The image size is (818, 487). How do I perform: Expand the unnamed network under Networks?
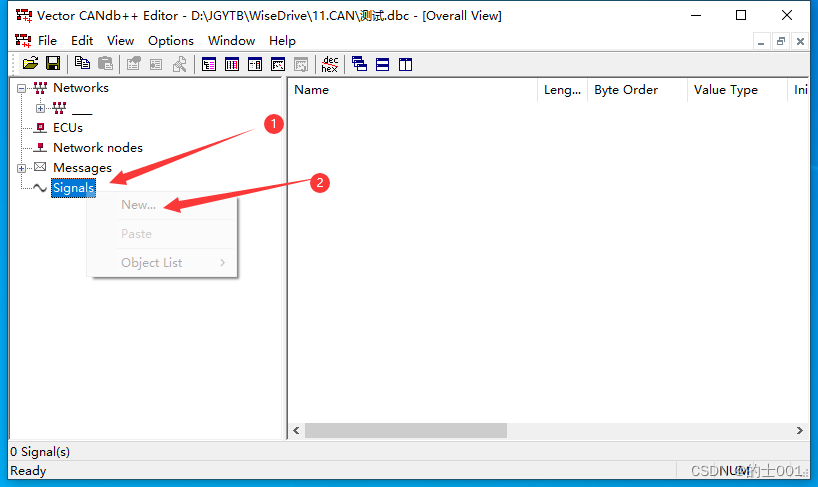[x=40, y=108]
